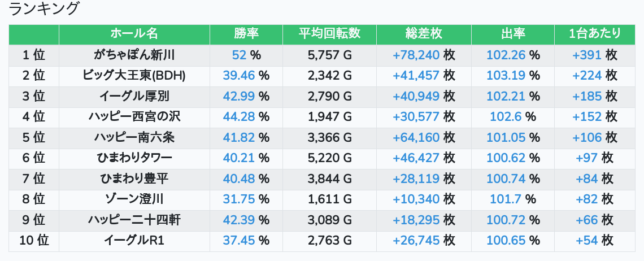
Task: Select the 103.19 payout rate for ビッグ大王東
Action: pyautogui.click(x=506, y=75)
